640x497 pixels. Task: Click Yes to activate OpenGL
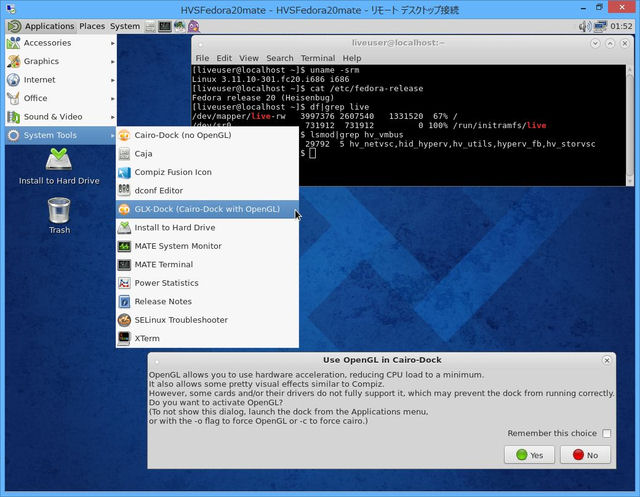(x=529, y=455)
